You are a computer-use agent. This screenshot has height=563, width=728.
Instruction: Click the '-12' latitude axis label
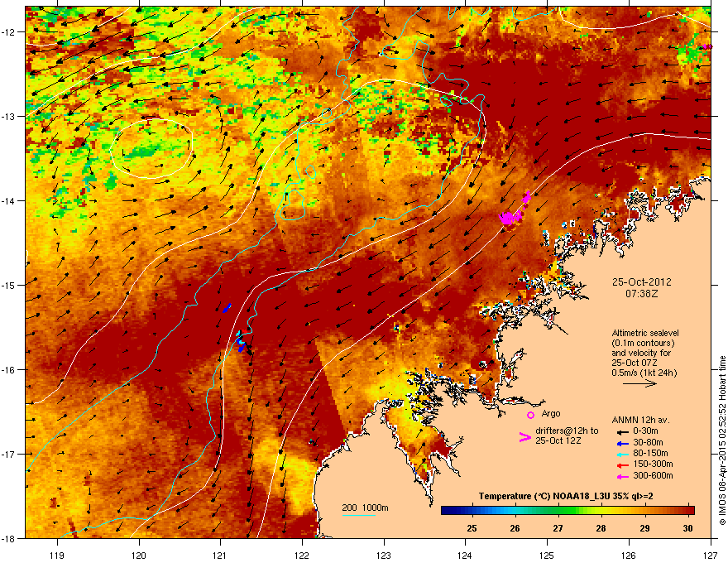[x=8, y=32]
